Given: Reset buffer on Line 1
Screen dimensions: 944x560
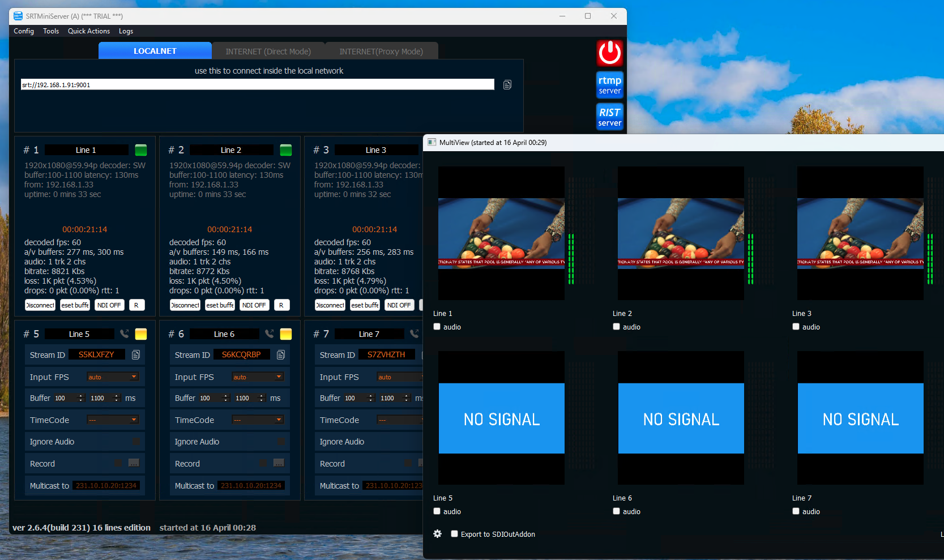Looking at the screenshot, I should pos(75,305).
